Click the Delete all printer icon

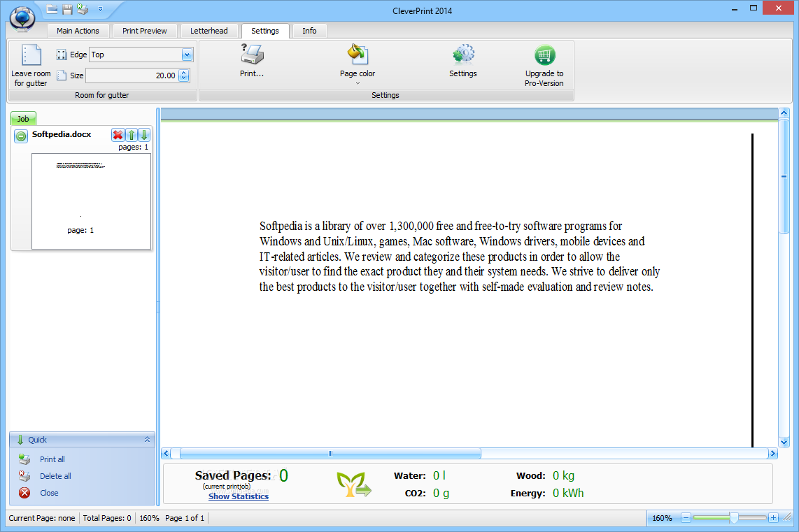[x=24, y=476]
